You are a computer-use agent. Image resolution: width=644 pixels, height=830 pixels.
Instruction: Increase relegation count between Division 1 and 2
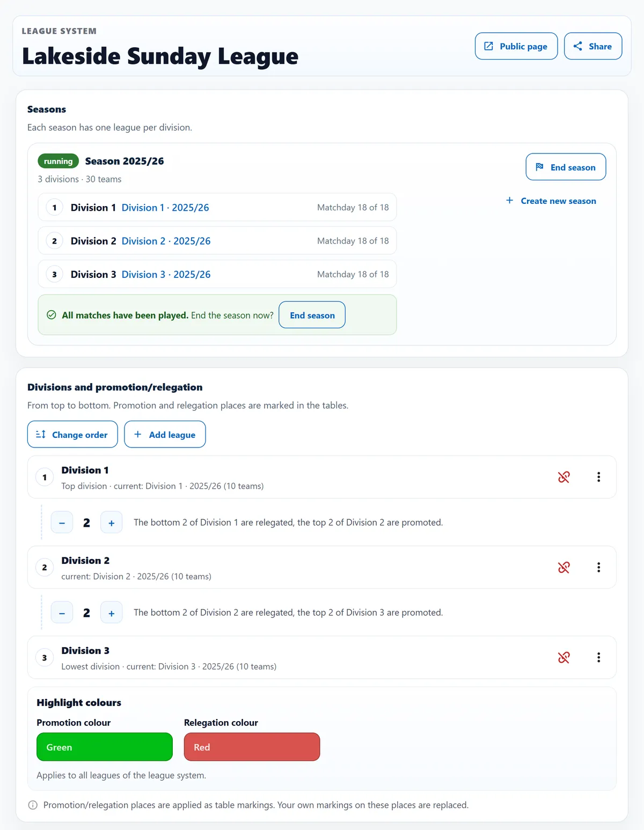click(112, 523)
